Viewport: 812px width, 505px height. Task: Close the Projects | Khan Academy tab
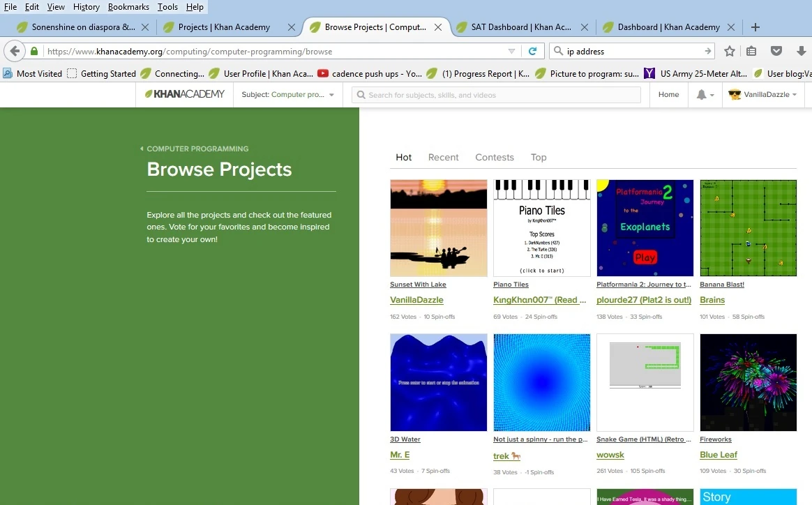(x=292, y=27)
